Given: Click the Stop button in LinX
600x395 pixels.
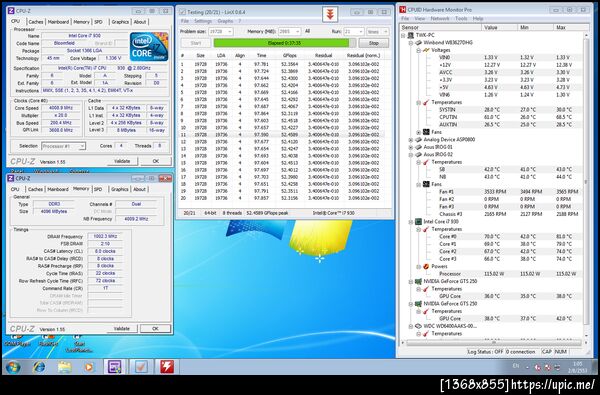Looking at the screenshot, I should point(374,43).
